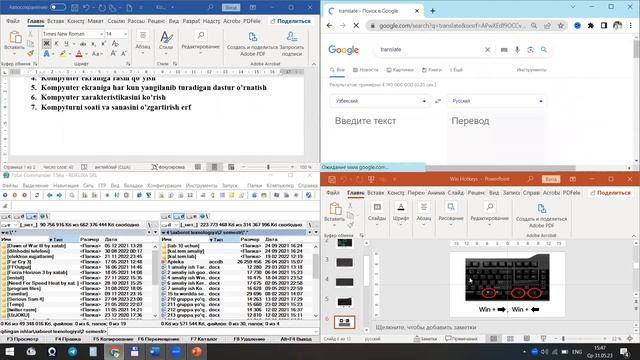Viewport: 640px width, 360px height.
Task: Click the forward arrow in Total Commander toolbar
Action: coord(60,195)
